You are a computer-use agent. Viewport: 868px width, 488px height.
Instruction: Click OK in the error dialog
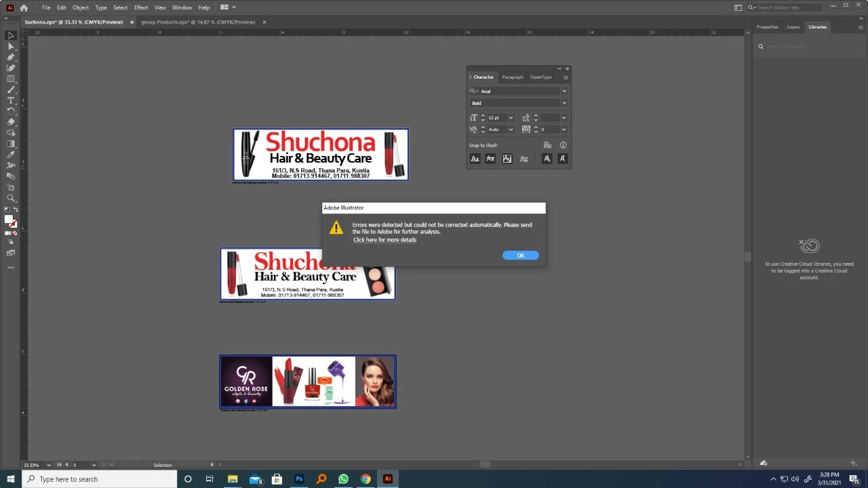coord(521,256)
